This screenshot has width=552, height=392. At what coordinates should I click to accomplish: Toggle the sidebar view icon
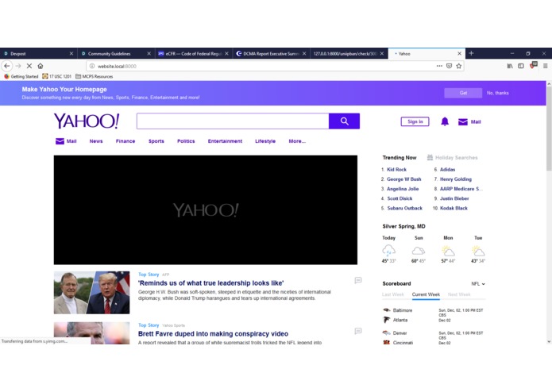[x=521, y=66]
